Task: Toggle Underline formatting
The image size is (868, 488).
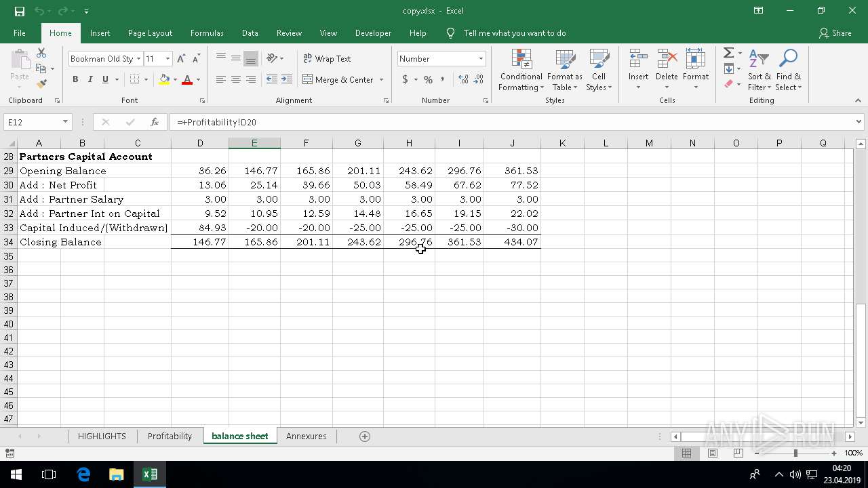Action: pos(105,79)
